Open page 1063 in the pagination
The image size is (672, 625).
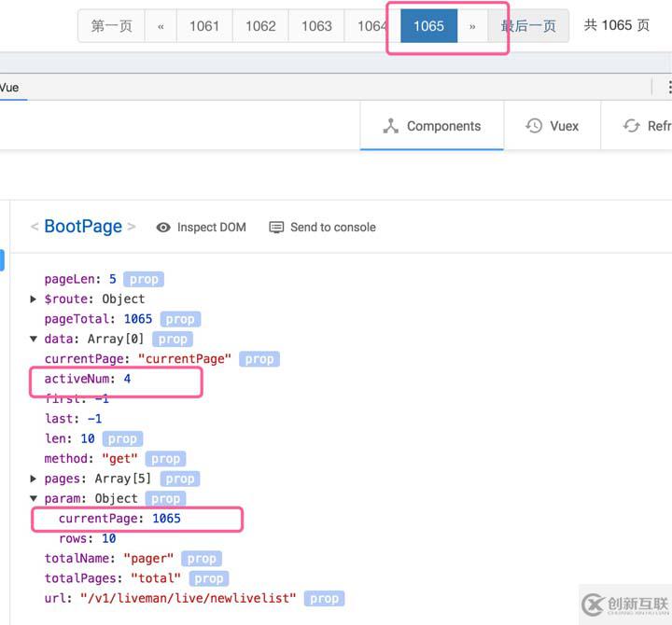click(316, 26)
